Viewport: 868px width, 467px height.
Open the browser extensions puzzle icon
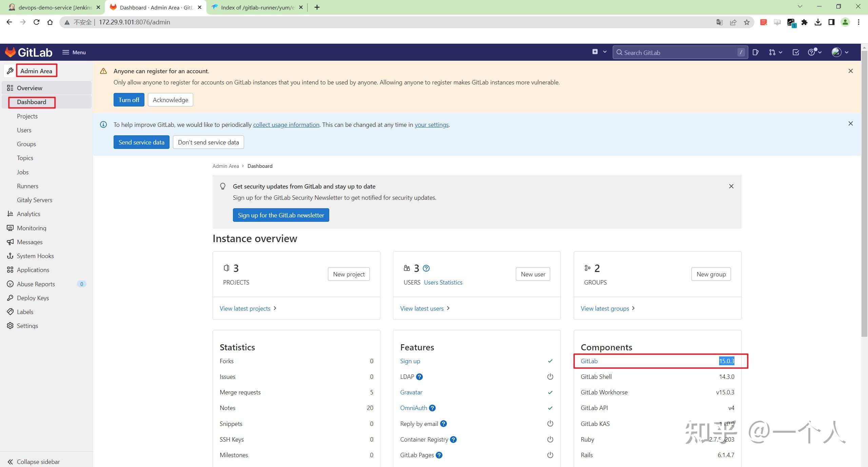[x=804, y=22]
